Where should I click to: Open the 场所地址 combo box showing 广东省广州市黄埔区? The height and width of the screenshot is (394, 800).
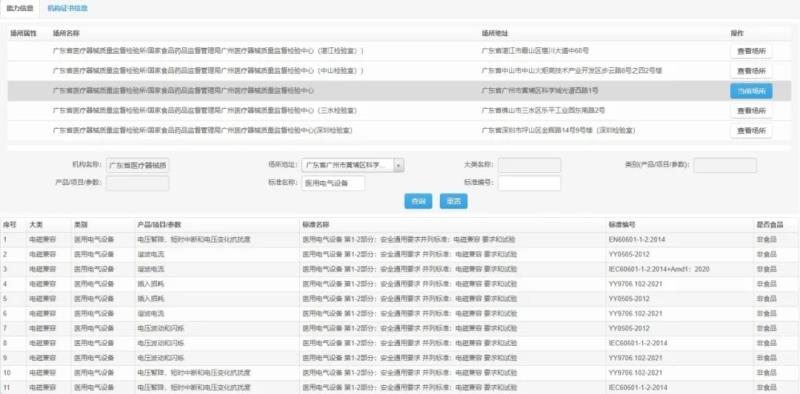[x=353, y=165]
